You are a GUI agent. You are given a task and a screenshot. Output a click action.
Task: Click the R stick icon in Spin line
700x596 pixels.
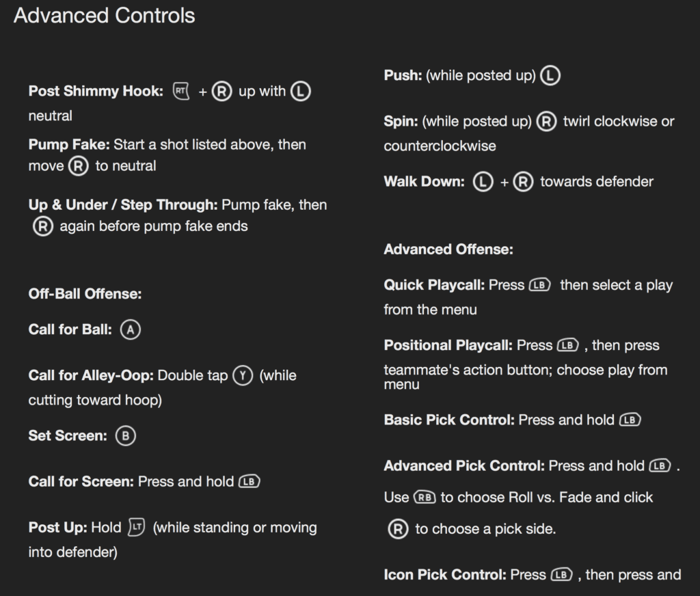[x=546, y=122]
